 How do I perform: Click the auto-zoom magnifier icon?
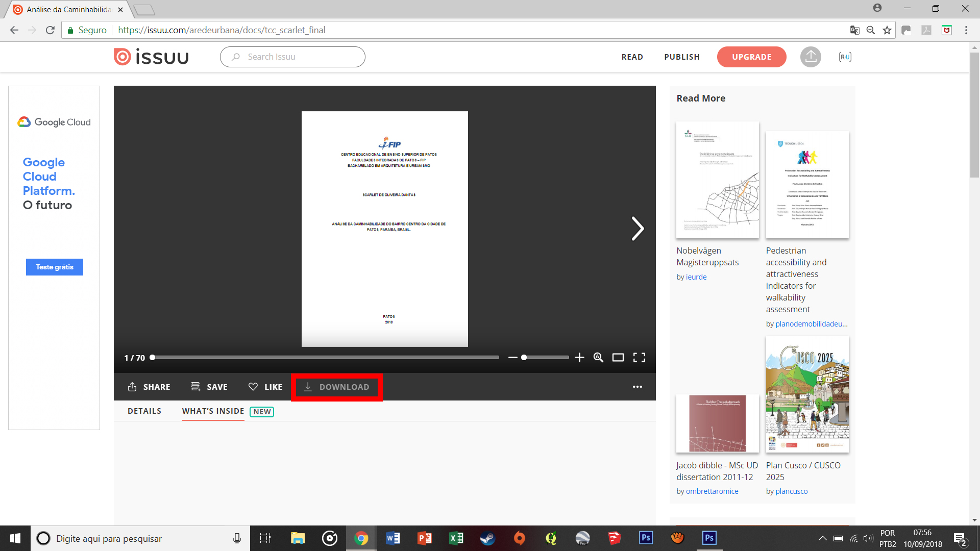pos(598,358)
